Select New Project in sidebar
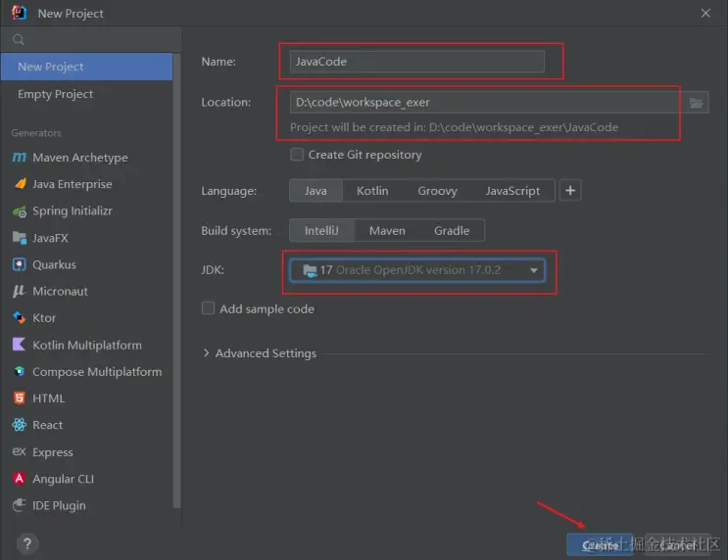This screenshot has width=728, height=560. [x=87, y=67]
